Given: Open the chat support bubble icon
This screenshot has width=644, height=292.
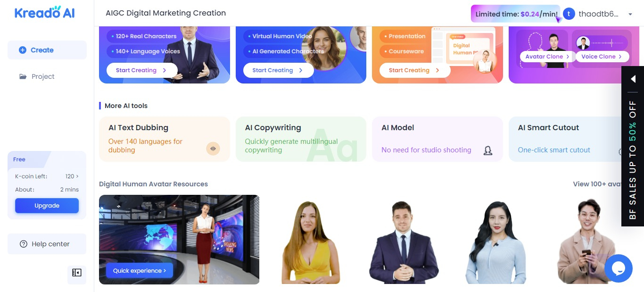Looking at the screenshot, I should coord(618,268).
